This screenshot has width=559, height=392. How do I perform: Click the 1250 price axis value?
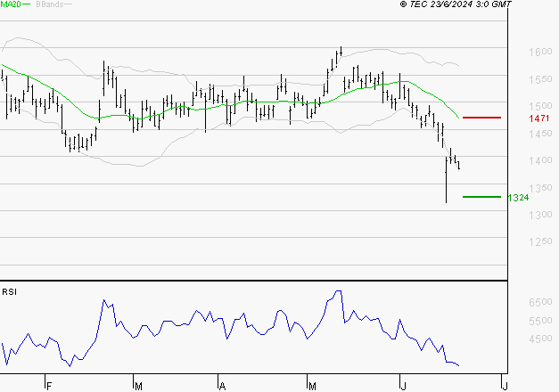pyautogui.click(x=540, y=241)
